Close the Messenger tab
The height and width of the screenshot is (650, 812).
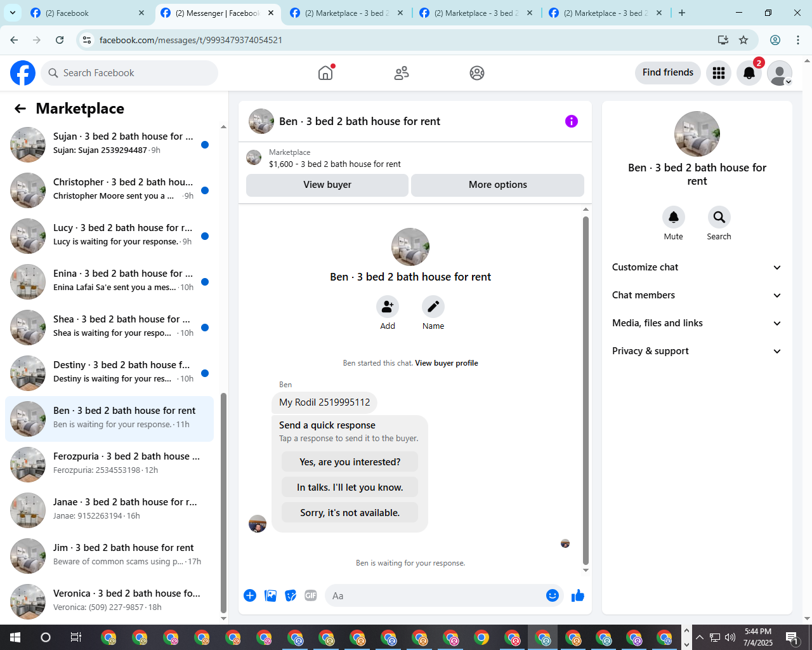(x=271, y=13)
